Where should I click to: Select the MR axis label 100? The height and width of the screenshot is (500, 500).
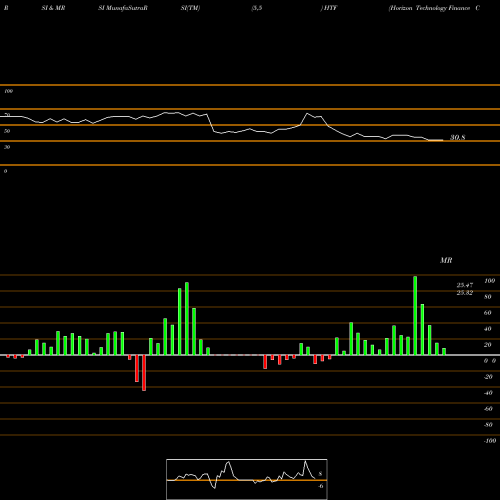coord(489,281)
